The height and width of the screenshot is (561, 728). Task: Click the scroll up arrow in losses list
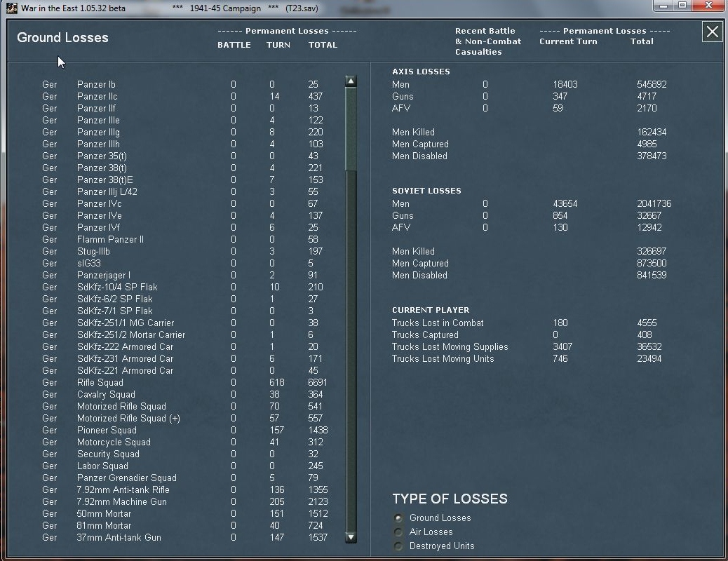coord(351,81)
